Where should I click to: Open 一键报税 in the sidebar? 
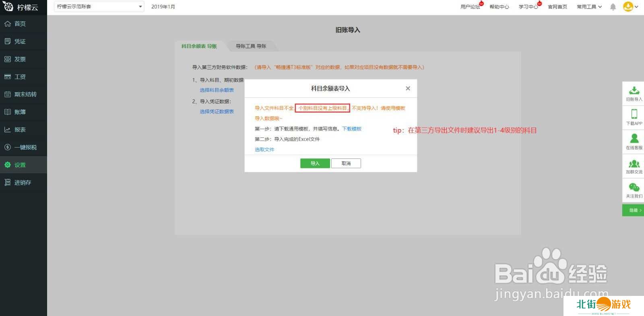25,147
